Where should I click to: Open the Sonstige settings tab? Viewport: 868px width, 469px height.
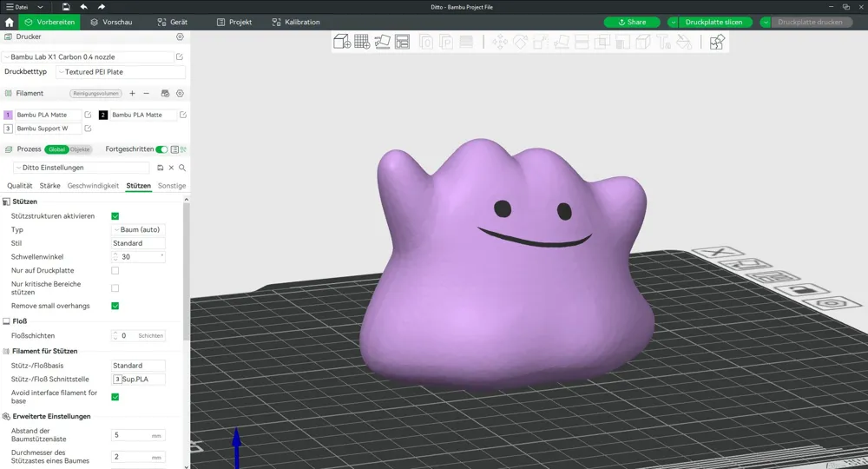click(x=172, y=186)
